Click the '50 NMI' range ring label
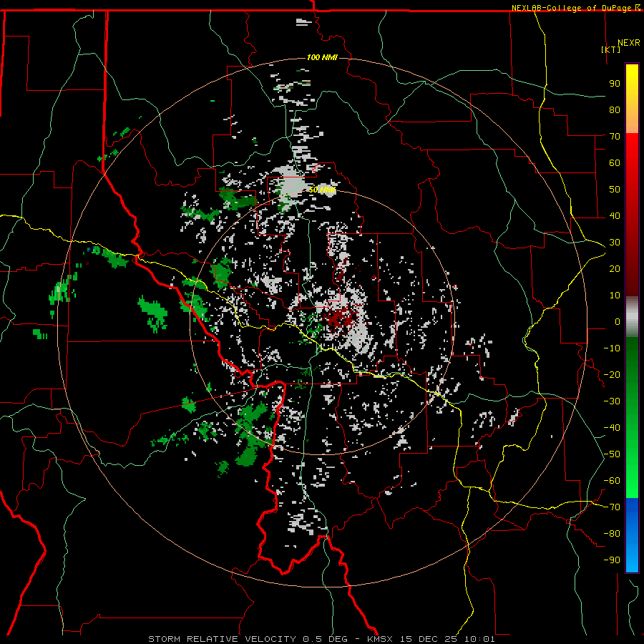 (x=322, y=190)
